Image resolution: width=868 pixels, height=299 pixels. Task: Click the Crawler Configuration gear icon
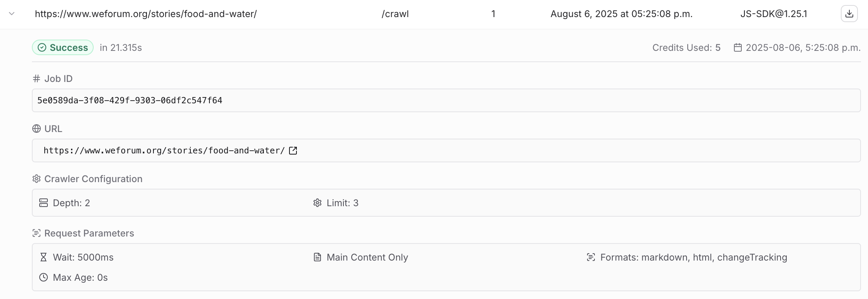(37, 179)
